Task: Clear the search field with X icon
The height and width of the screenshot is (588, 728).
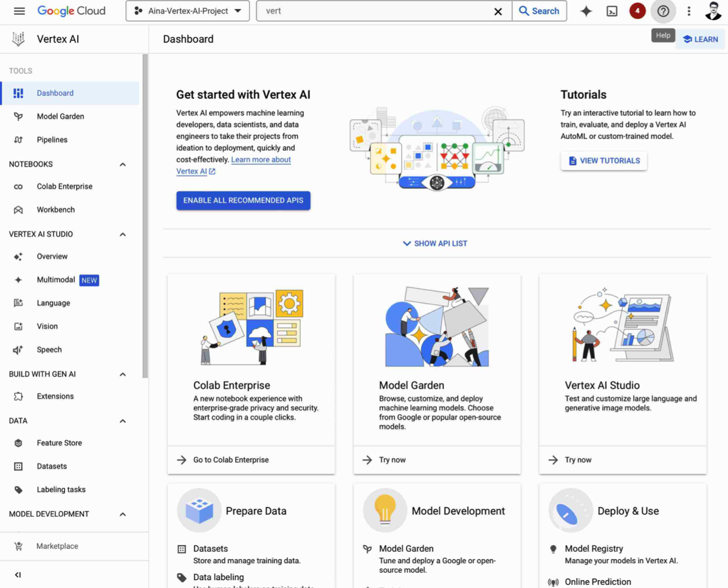Action: point(498,11)
